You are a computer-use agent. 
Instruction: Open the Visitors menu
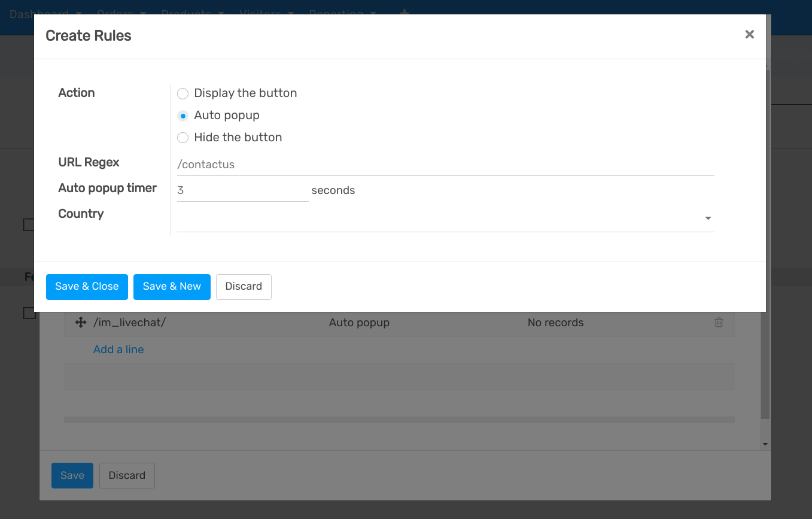pos(261,13)
